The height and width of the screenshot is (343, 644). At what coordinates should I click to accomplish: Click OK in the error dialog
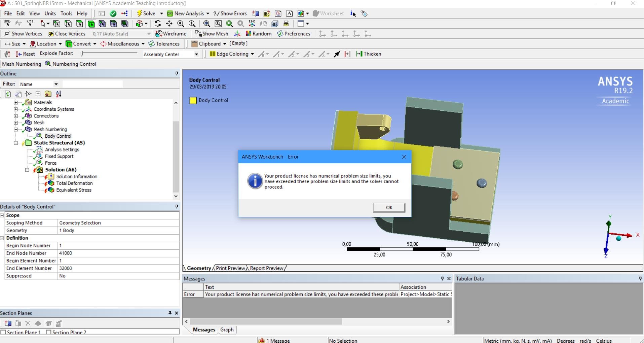tap(389, 207)
